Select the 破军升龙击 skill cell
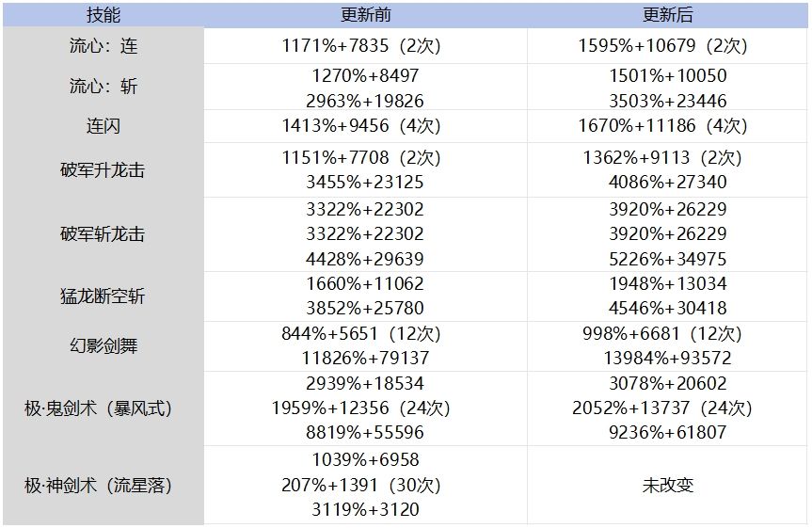812x528 pixels. [103, 170]
